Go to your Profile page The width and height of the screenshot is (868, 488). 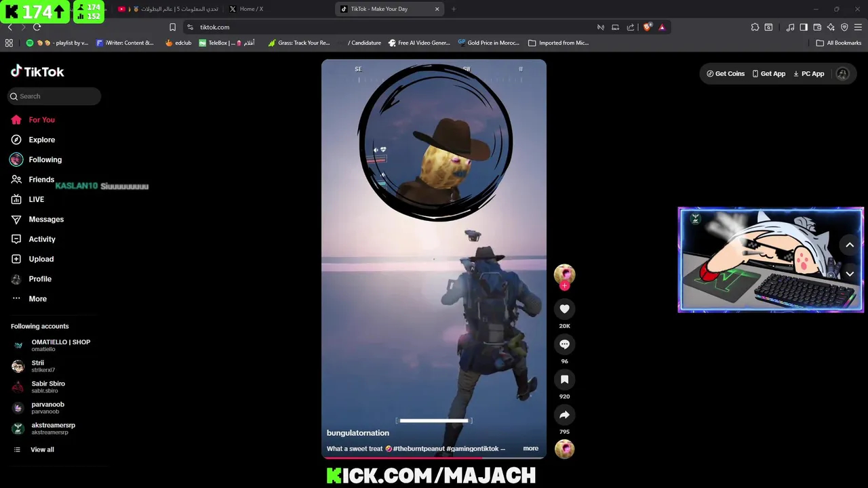pyautogui.click(x=31, y=279)
